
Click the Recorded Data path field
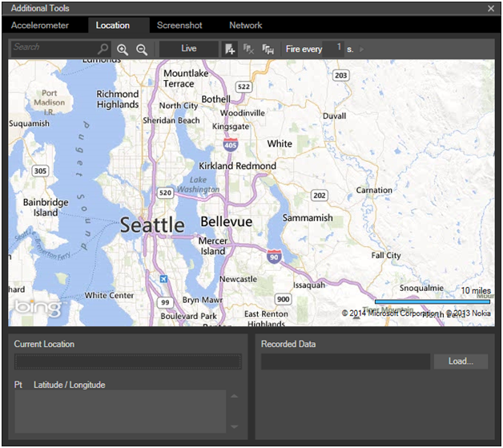[345, 361]
